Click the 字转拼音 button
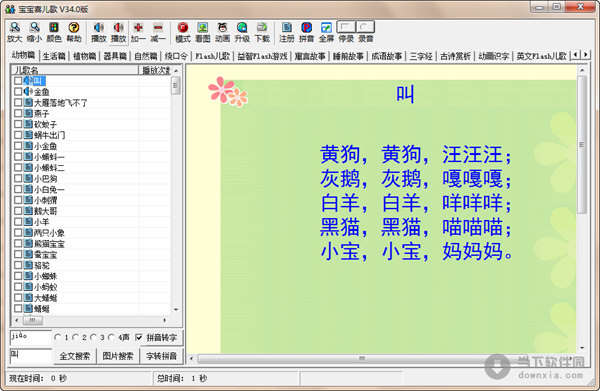This screenshot has width=600, height=391. pyautogui.click(x=161, y=356)
